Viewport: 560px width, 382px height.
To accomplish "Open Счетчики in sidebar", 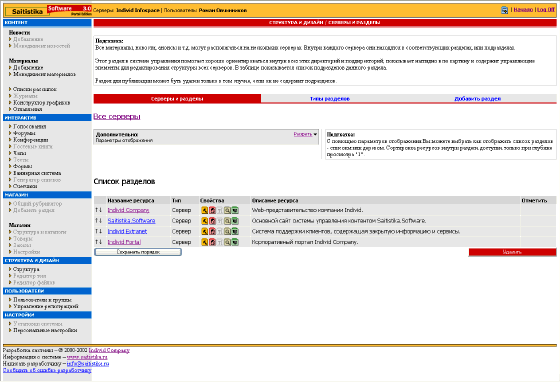I will tap(25, 186).
